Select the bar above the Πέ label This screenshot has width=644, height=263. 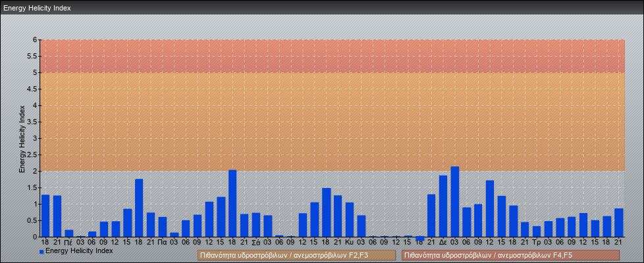click(69, 233)
